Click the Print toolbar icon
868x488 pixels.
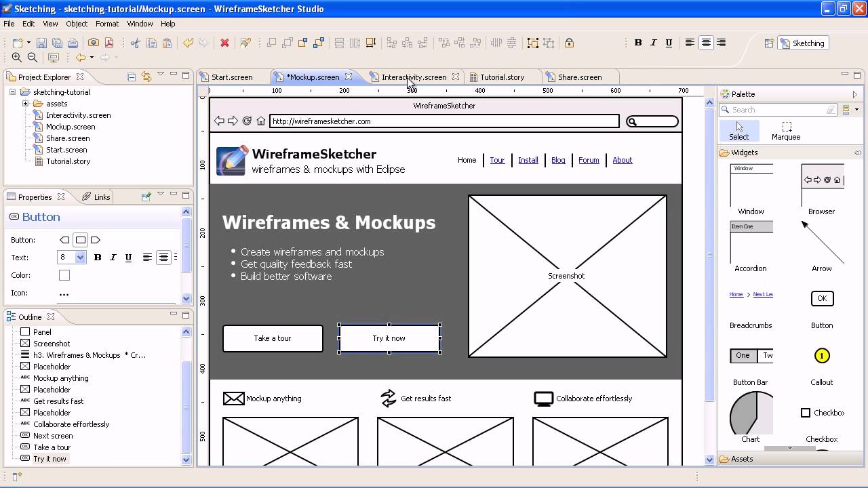point(73,43)
